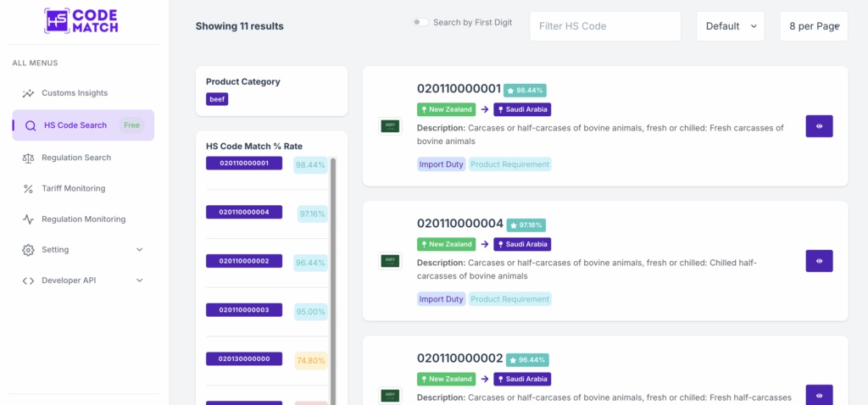Viewport: 868px width, 405px height.
Task: Click the Setting gear icon
Action: coord(29,250)
